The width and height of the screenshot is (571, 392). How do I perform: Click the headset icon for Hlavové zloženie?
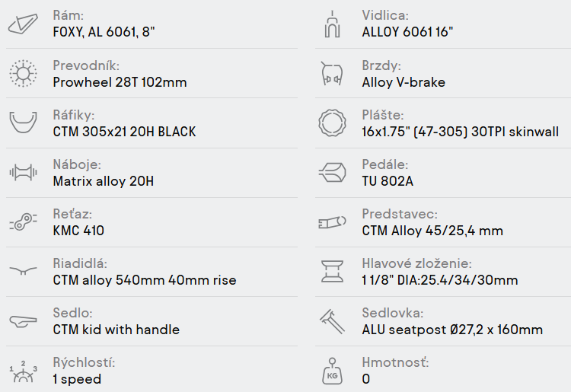(x=332, y=272)
